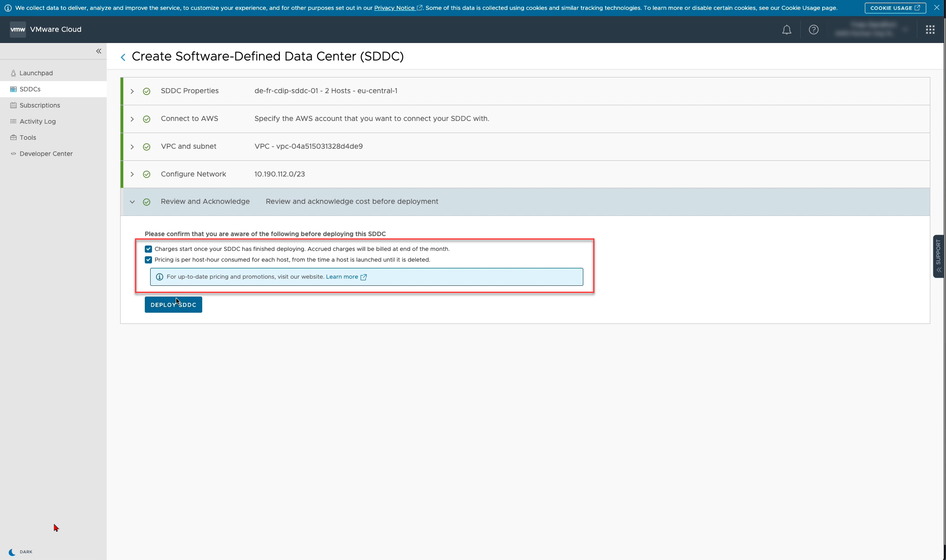
Task: Open the help question mark icon
Action: click(813, 30)
